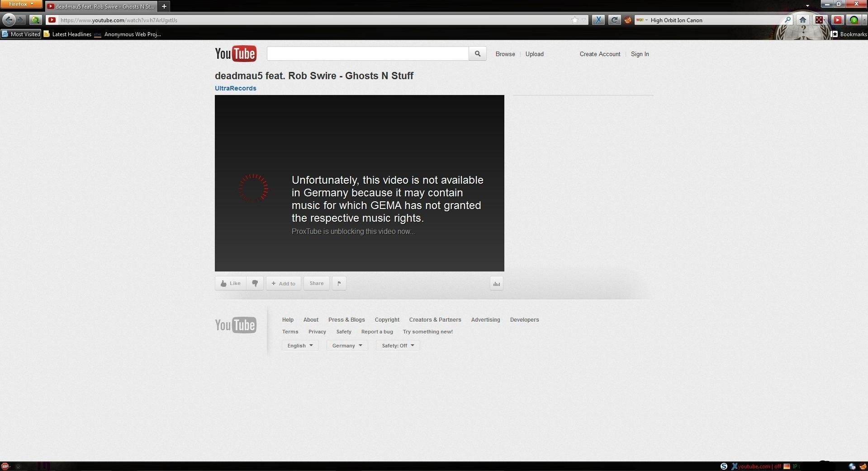Open the Browse link
Screen dimensions: 868x471
(505, 54)
